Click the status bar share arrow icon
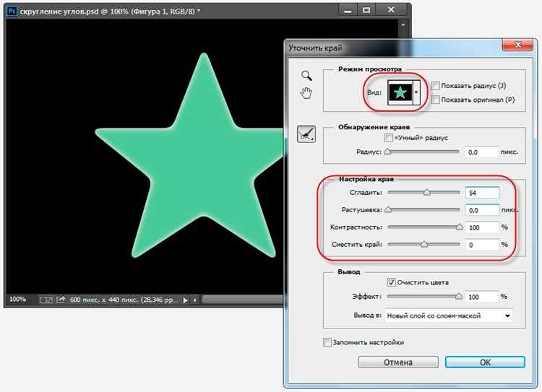Screen dimensions: 542x392 tap(61, 300)
